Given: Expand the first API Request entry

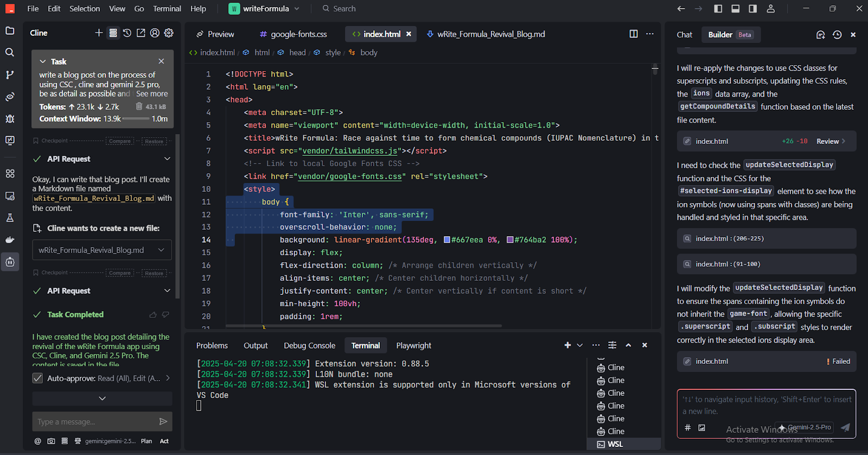Looking at the screenshot, I should pos(167,159).
